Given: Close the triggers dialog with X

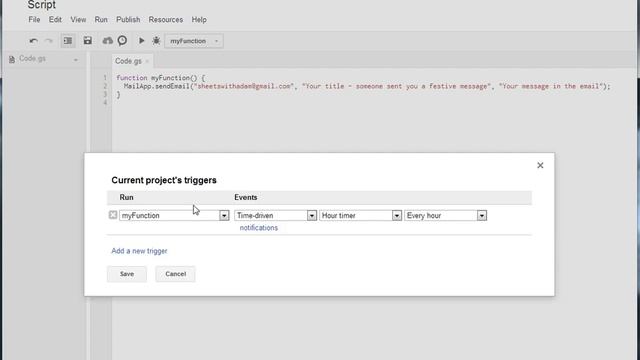Looking at the screenshot, I should pos(540,165).
